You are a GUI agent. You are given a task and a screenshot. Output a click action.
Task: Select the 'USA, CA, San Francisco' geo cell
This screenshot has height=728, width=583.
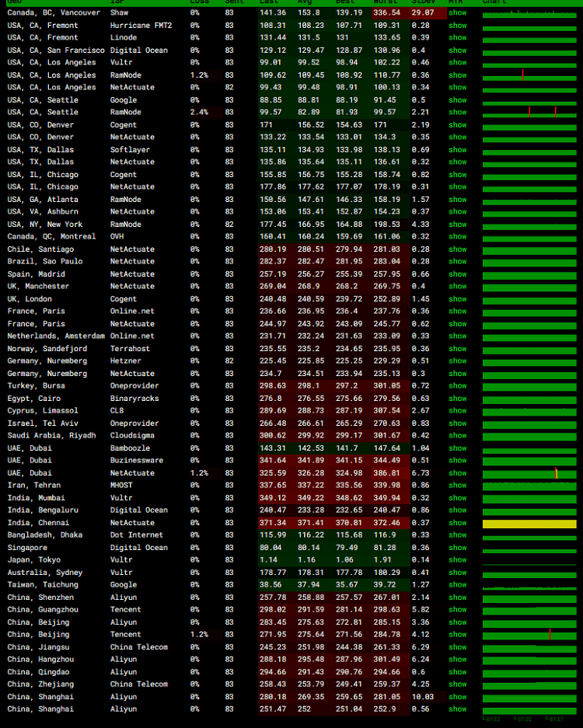(56, 51)
